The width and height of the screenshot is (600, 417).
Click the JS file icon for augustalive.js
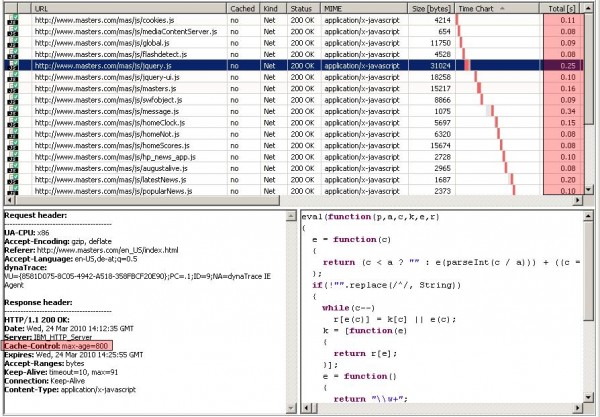click(13, 168)
